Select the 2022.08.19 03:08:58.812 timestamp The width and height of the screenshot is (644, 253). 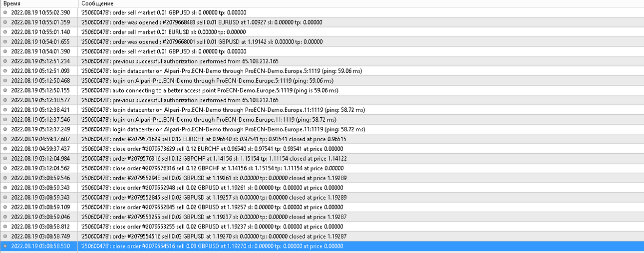point(40,227)
